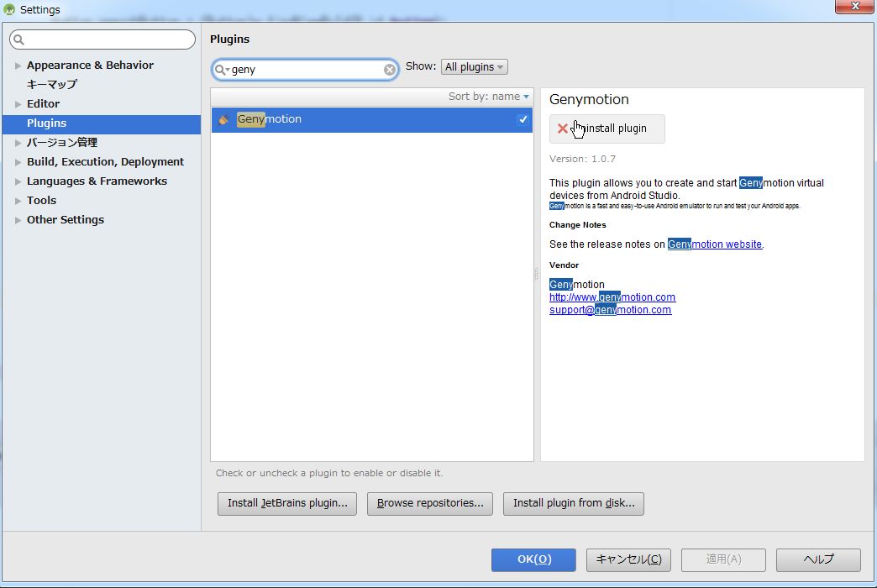Click the support@genymotion.com email link
This screenshot has height=588, width=877.
610,310
